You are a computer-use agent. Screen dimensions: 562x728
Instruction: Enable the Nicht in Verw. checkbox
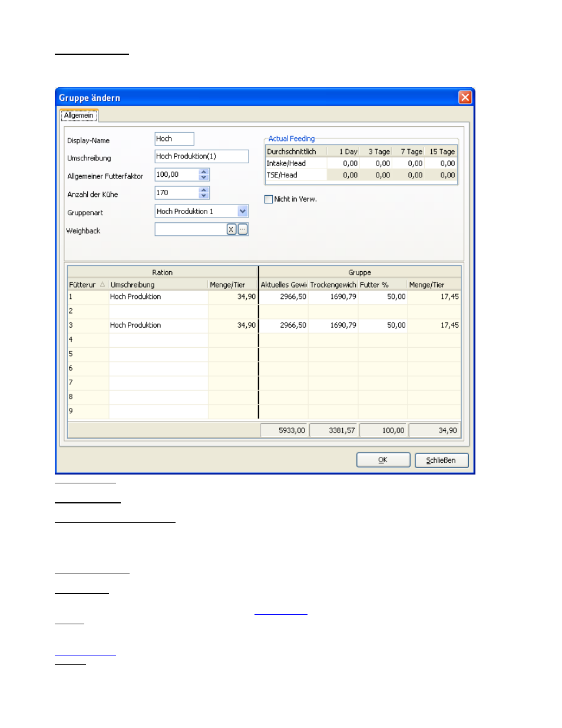coord(269,199)
